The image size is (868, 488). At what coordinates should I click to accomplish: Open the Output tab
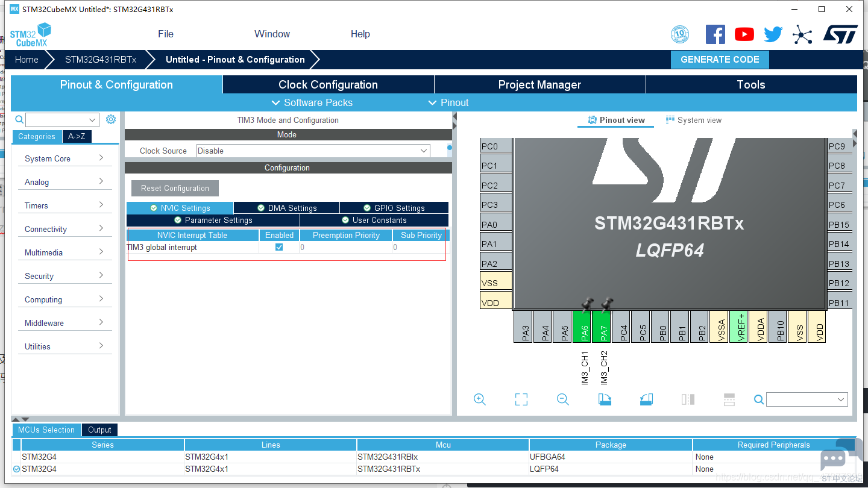(99, 430)
